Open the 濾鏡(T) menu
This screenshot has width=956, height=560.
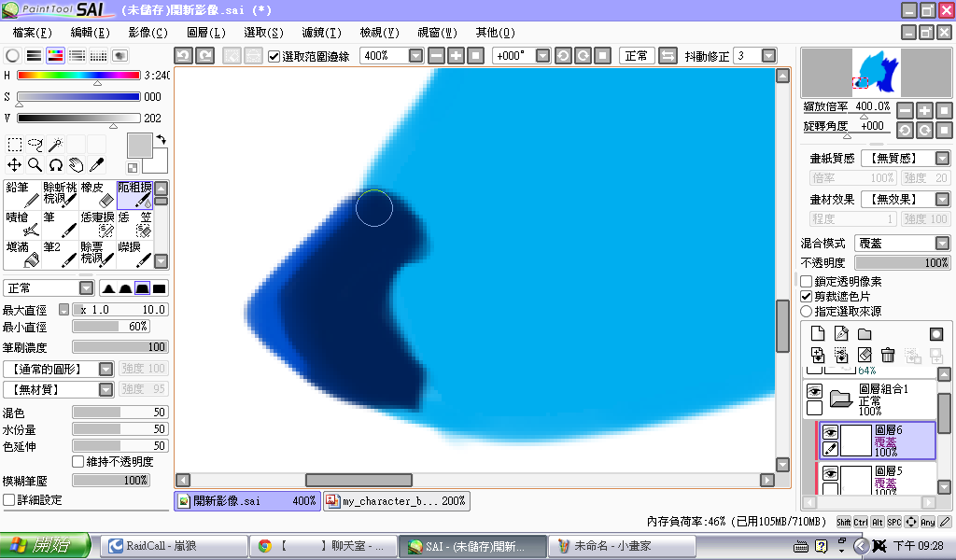pos(321,33)
